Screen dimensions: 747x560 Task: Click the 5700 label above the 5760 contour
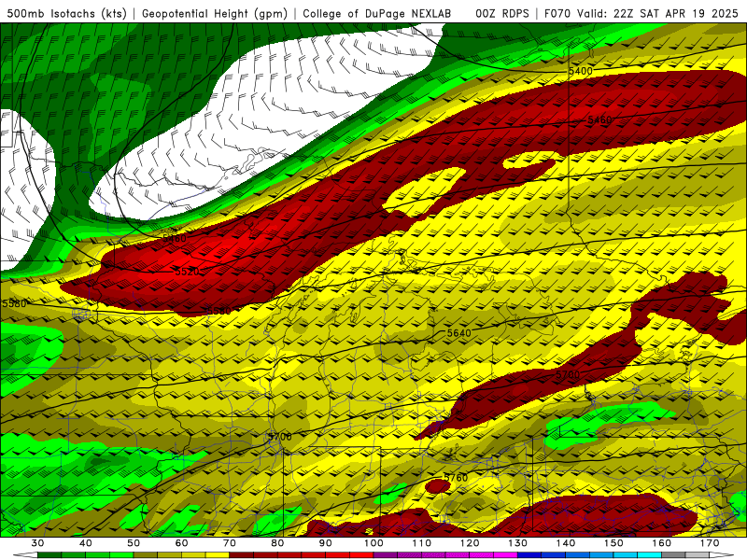coord(279,437)
